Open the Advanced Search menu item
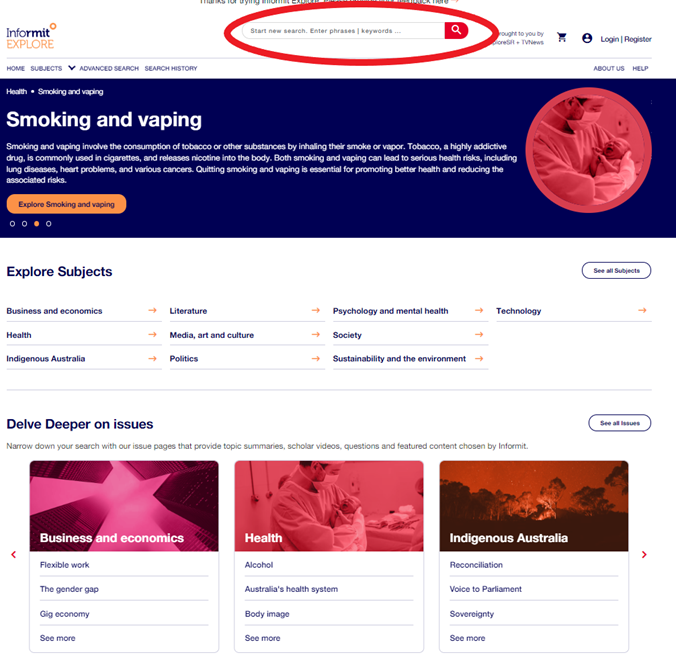The image size is (676, 663). point(109,69)
